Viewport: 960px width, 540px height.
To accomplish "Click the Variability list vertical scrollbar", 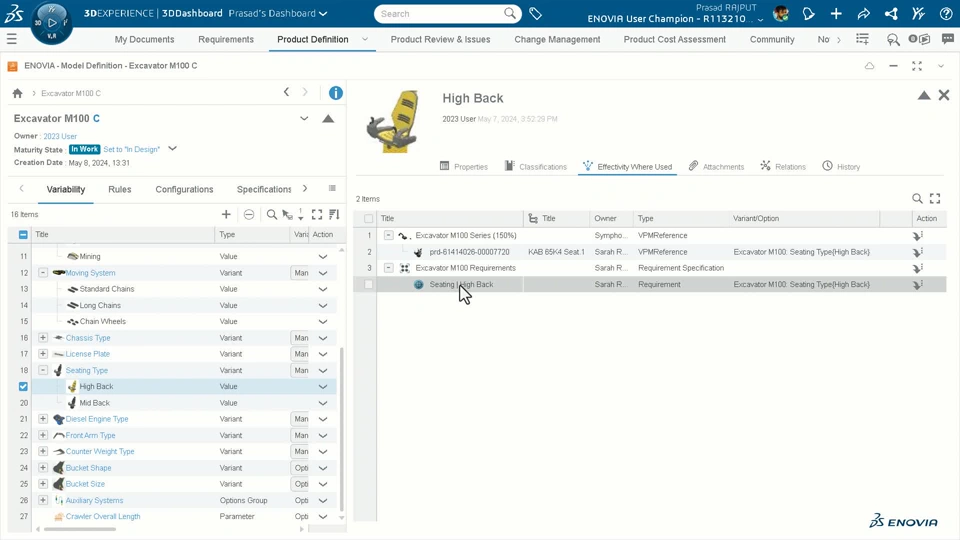I will (342, 428).
